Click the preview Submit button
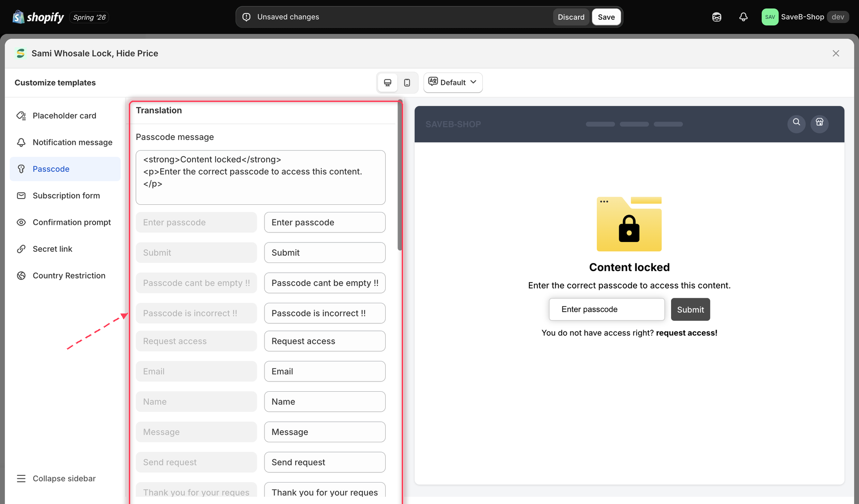Image resolution: width=859 pixels, height=504 pixels. [690, 309]
